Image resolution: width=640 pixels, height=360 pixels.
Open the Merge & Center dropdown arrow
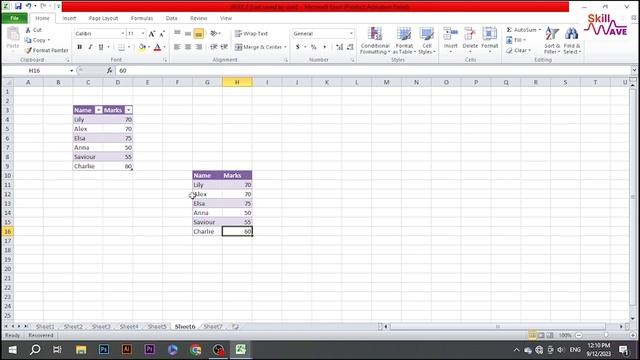click(x=285, y=47)
